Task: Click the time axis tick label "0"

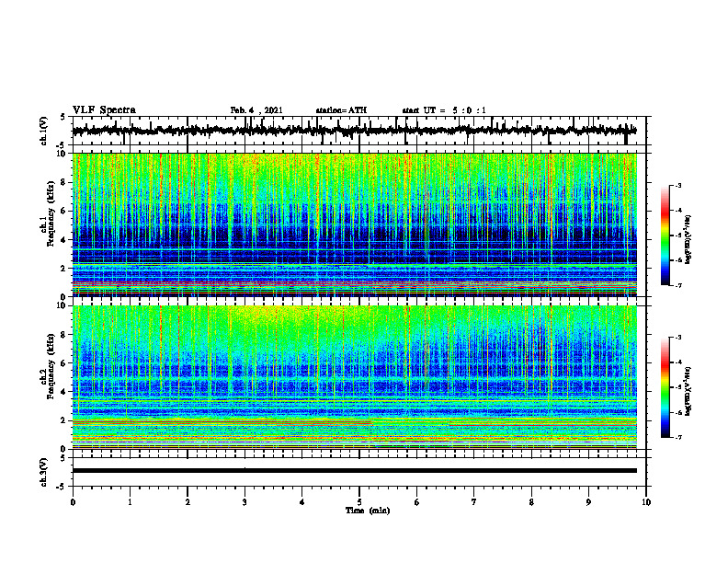Action: click(73, 502)
